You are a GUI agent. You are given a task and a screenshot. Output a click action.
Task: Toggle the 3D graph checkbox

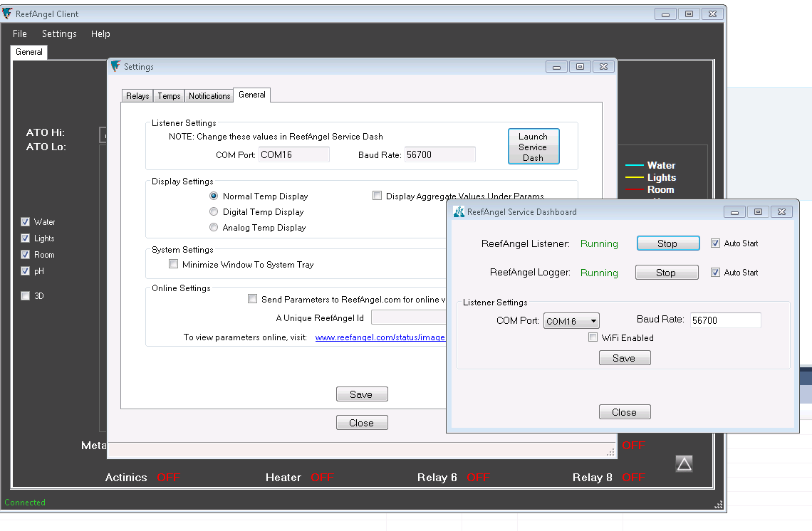(x=26, y=296)
